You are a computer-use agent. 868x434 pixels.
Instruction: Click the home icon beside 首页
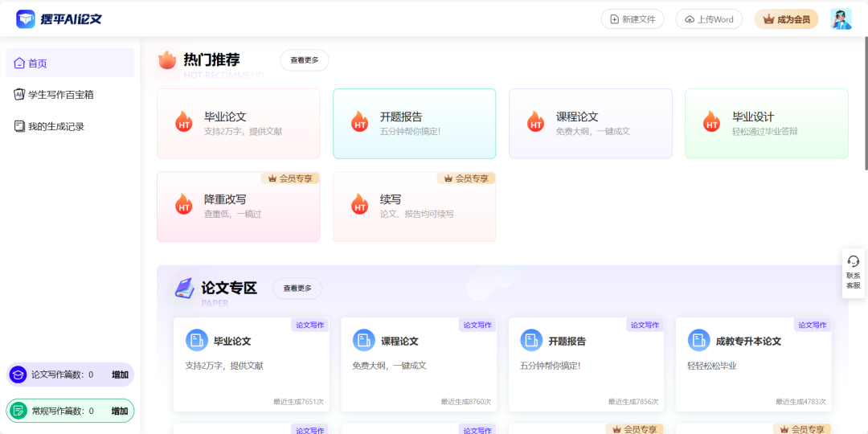click(19, 63)
